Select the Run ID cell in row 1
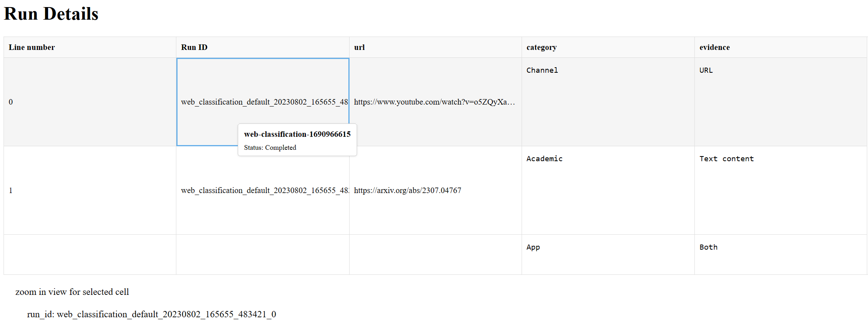This screenshot has width=868, height=333. [263, 190]
